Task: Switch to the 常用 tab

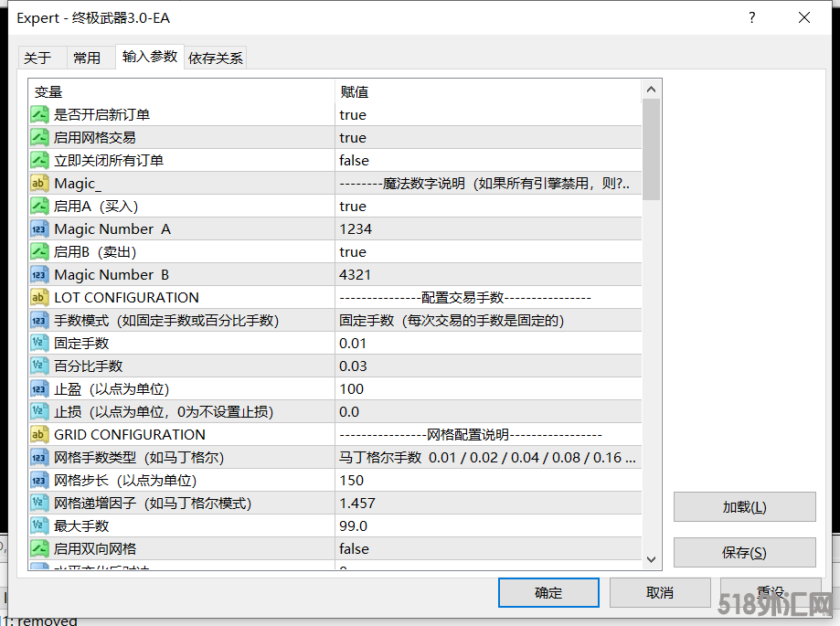Action: coord(87,58)
